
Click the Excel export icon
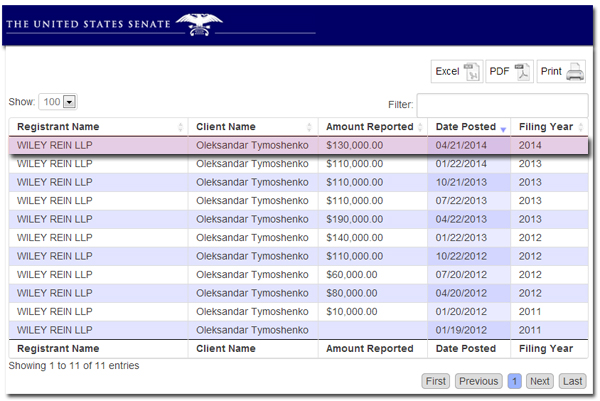471,72
